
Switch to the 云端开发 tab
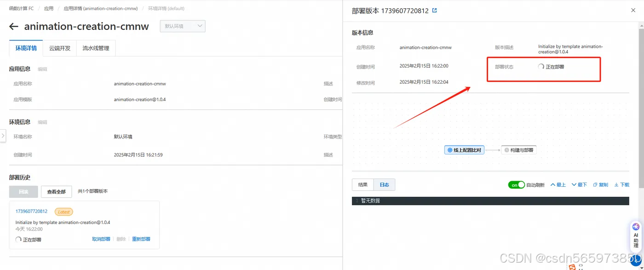[x=60, y=48]
